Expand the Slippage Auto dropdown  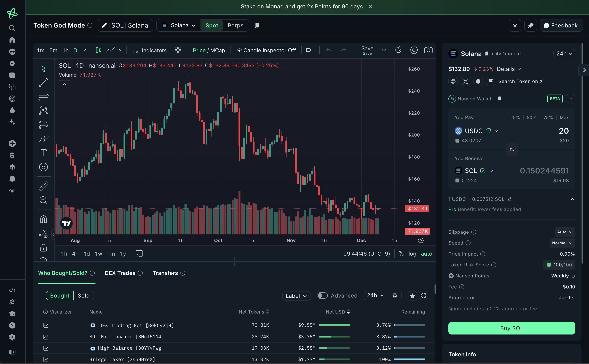point(564,232)
